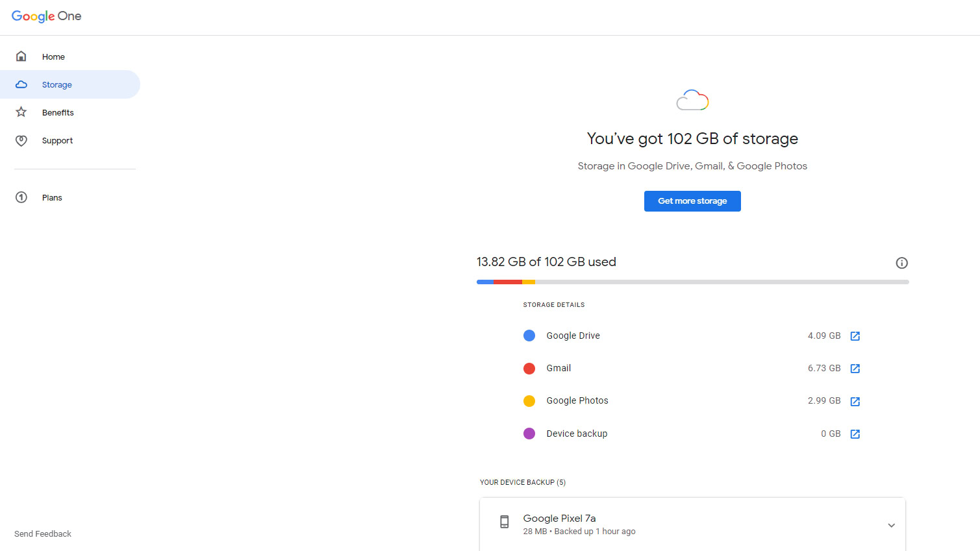Click the Get more storage button
980x551 pixels.
pyautogui.click(x=692, y=201)
